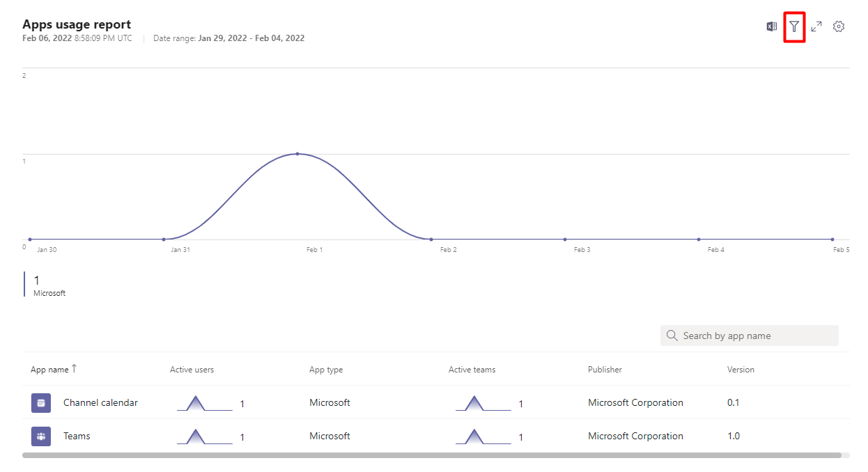Click the horizontal table scrollbar
This screenshot has width=868, height=472.
tap(432, 455)
